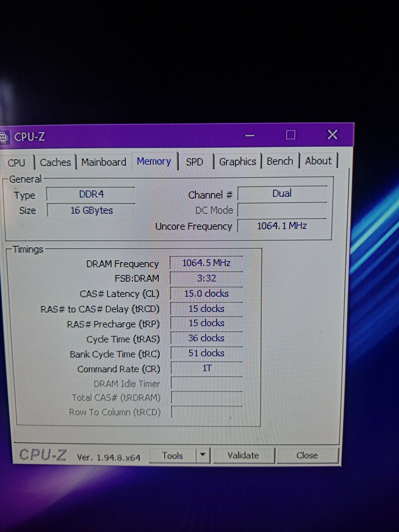Click the Command Rate (CR) label
The height and width of the screenshot is (532, 399).
click(x=119, y=369)
